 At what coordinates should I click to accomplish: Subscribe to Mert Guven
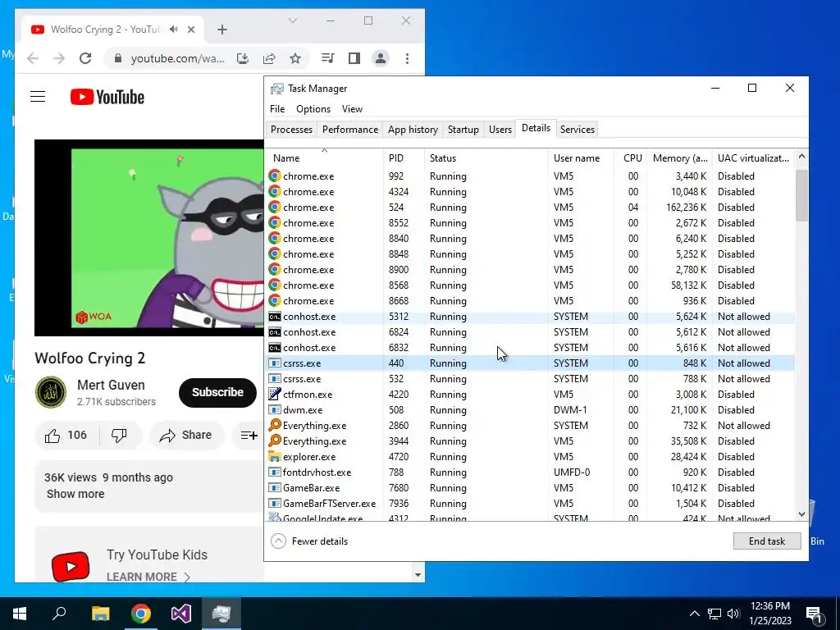click(x=217, y=392)
